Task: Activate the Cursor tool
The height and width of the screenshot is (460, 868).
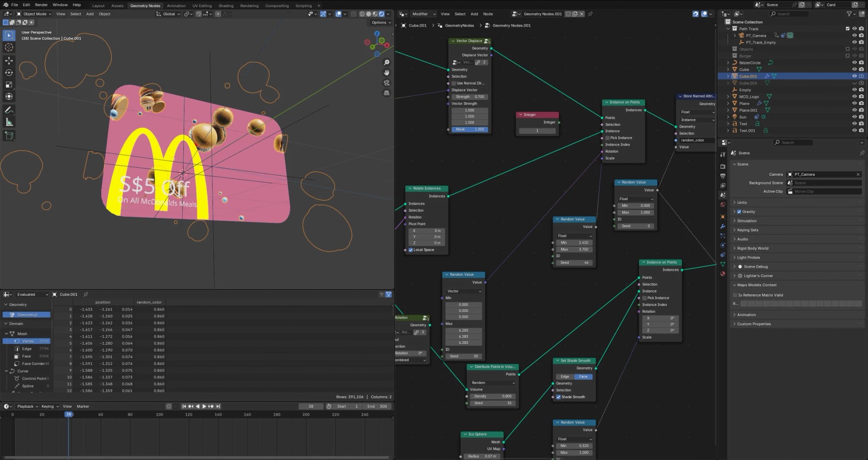Action: (x=9, y=47)
